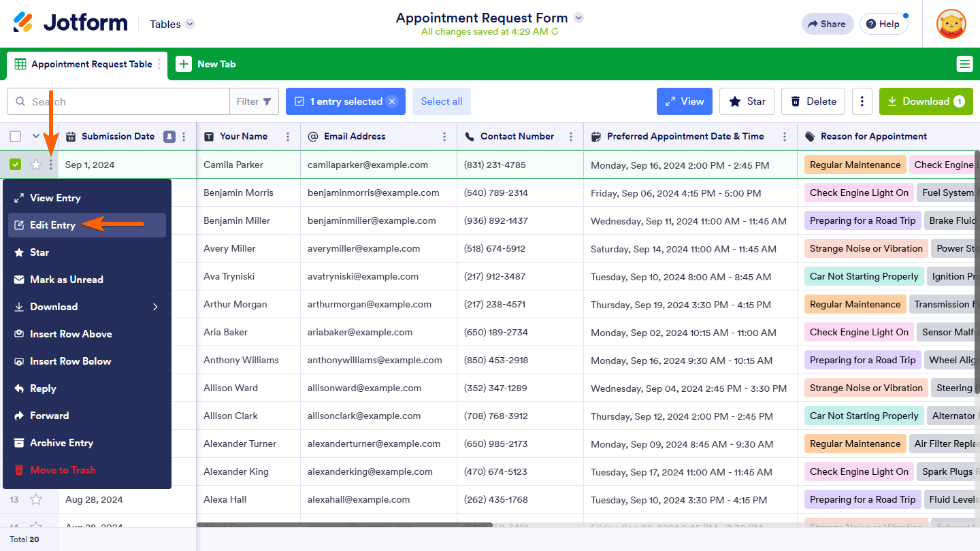The height and width of the screenshot is (551, 980).
Task: Choose Star in the context menu
Action: click(87, 252)
